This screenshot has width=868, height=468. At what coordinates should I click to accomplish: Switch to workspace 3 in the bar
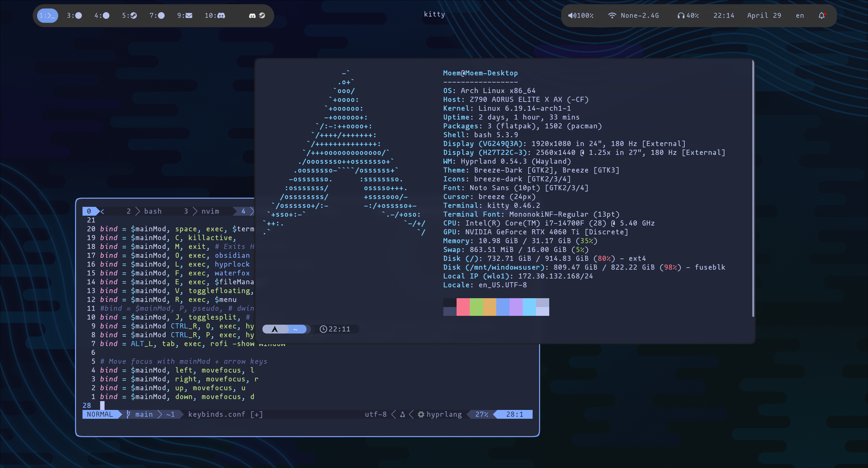pos(74,16)
